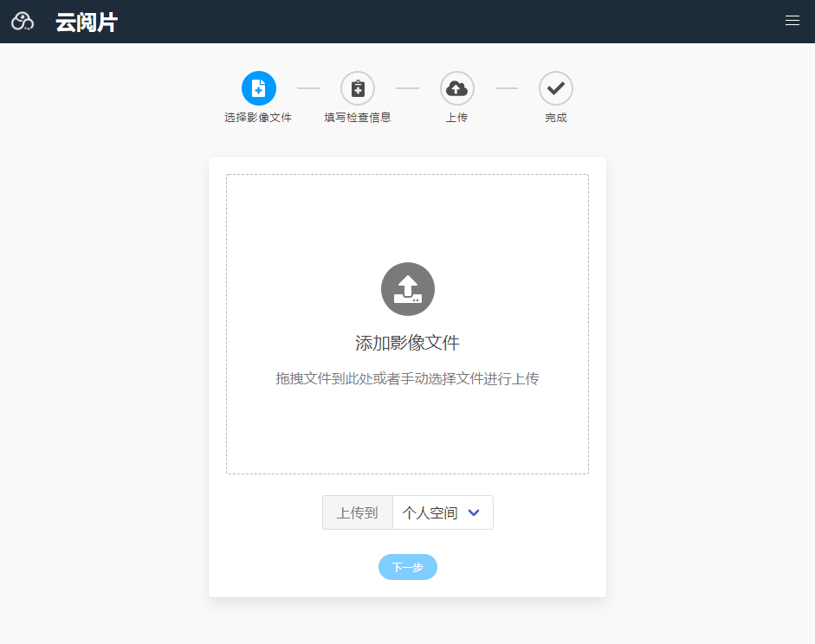Open the hamburger menu in header
This screenshot has height=644, width=815.
click(x=792, y=21)
